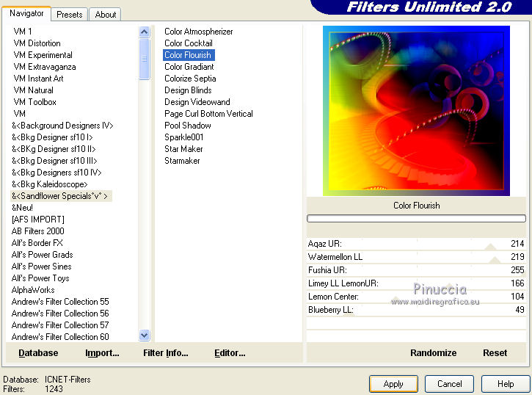The height and width of the screenshot is (395, 532).
Task: Select Andrew's Filter Collection 55
Action: point(60,302)
